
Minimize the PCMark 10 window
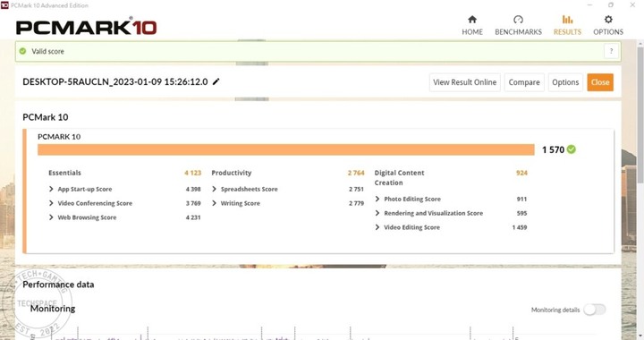click(589, 5)
